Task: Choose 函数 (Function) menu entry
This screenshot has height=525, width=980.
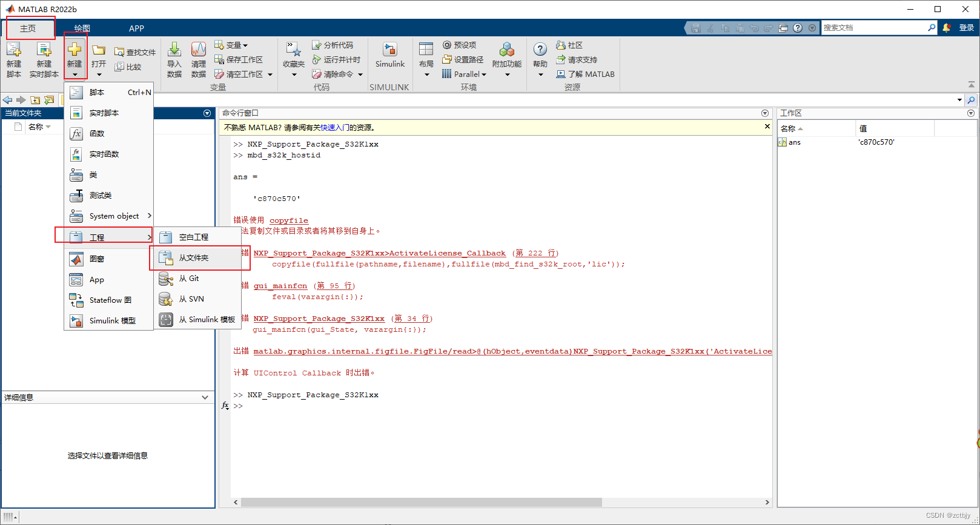Action: click(109, 133)
